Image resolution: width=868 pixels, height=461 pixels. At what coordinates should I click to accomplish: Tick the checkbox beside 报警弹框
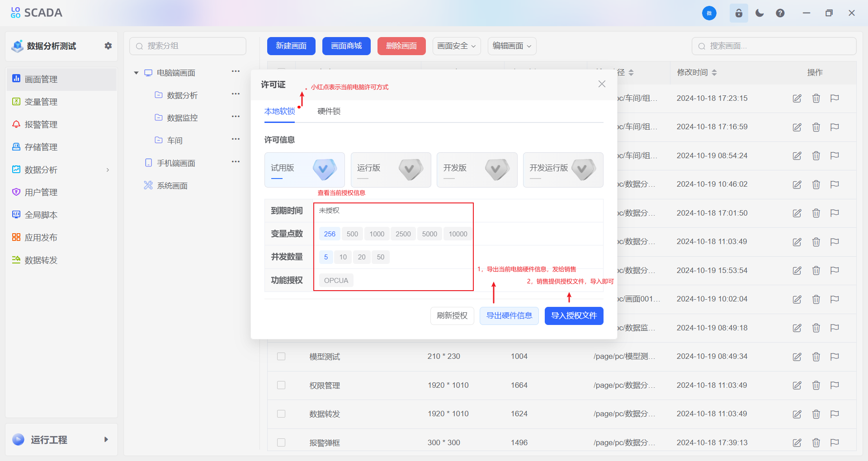click(281, 442)
